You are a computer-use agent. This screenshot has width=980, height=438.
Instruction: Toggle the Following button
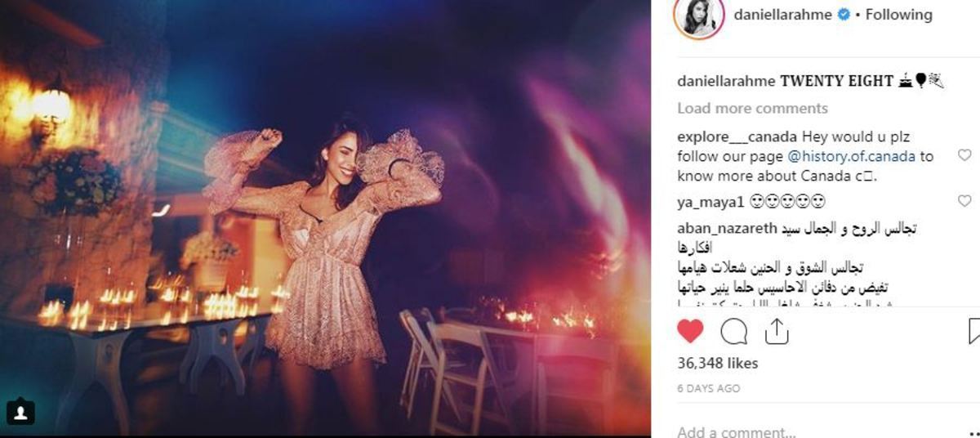click(x=898, y=15)
